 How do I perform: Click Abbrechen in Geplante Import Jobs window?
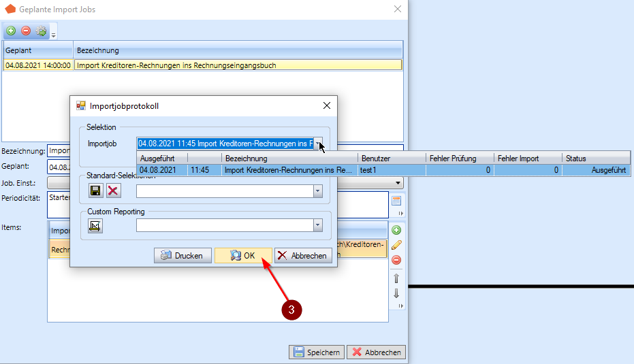tap(377, 352)
